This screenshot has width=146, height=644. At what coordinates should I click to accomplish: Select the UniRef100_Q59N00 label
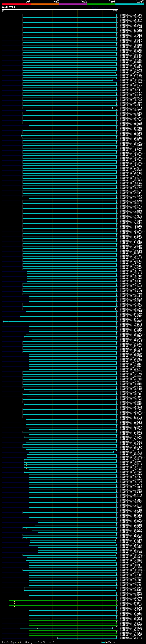click(131, 583)
